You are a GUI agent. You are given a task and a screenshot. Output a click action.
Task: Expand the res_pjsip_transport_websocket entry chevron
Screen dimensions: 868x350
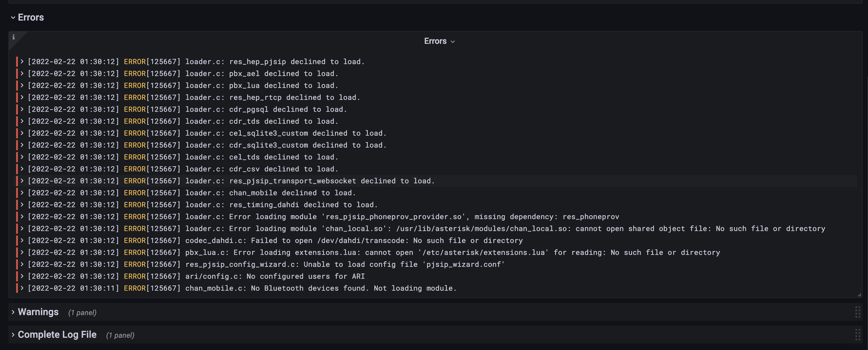click(22, 181)
